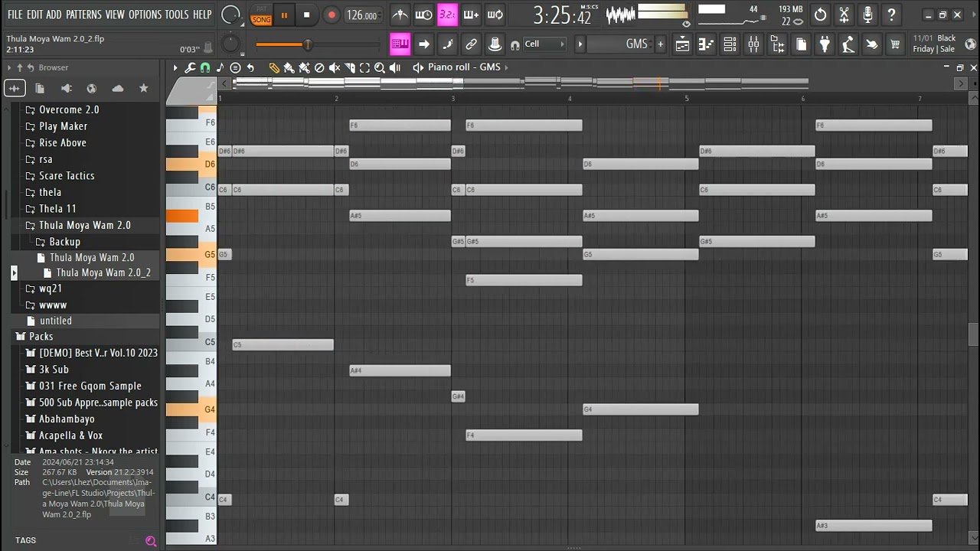The height and width of the screenshot is (551, 980).
Task: Pause playback with the pause button
Action: (x=284, y=15)
